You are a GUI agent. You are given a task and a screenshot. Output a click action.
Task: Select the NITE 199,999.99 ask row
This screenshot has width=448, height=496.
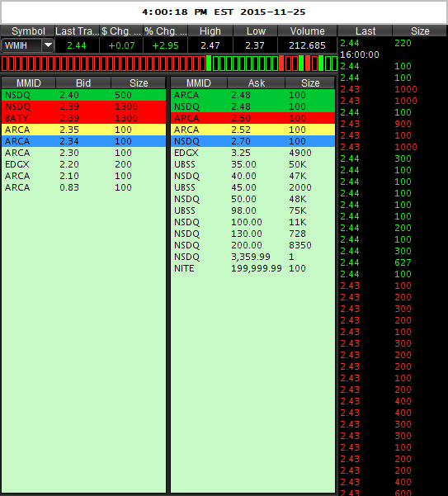click(253, 268)
